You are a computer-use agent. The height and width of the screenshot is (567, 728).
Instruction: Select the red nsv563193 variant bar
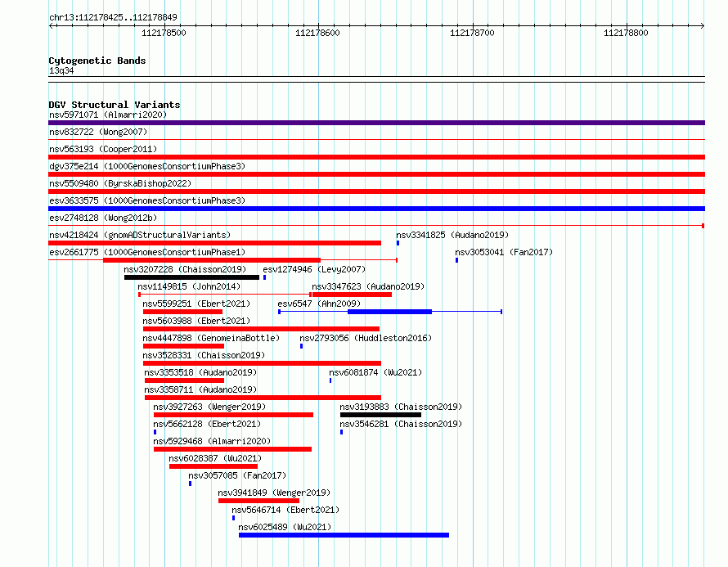(x=376, y=157)
